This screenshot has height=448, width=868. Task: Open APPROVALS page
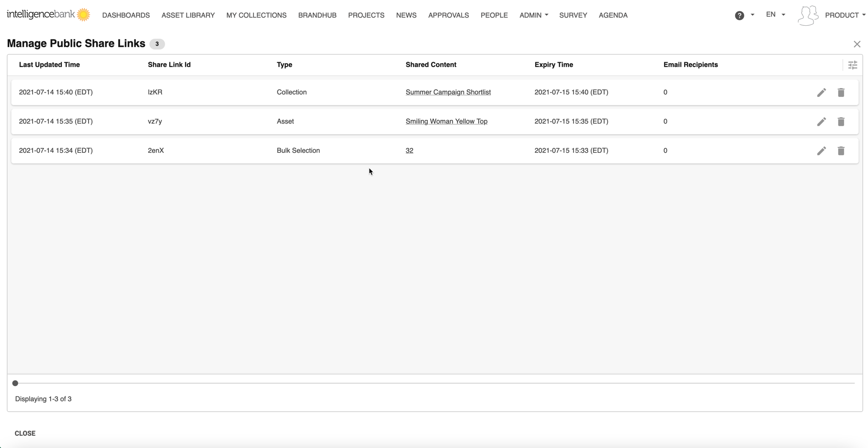(449, 15)
